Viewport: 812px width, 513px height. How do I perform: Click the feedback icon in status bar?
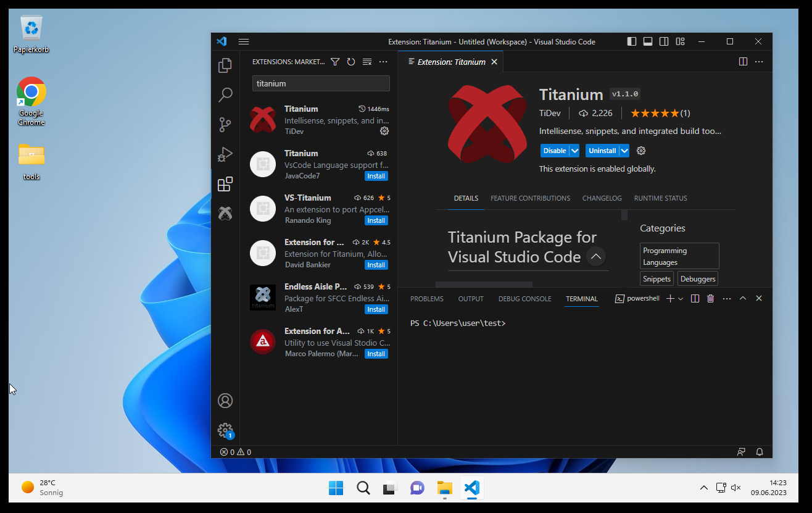741,452
